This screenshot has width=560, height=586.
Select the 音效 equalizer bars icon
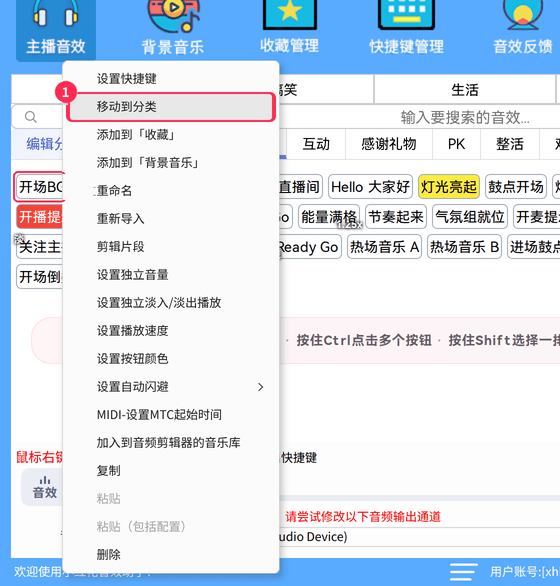coord(45,480)
